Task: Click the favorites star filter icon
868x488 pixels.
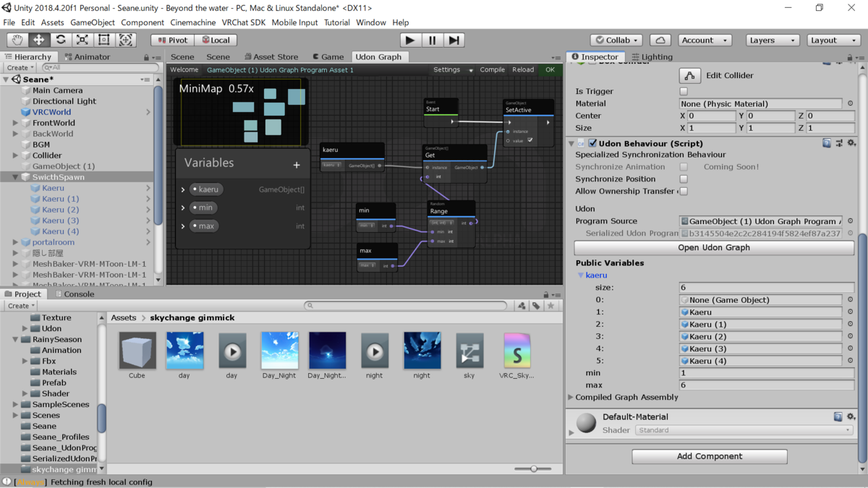Action: click(550, 306)
